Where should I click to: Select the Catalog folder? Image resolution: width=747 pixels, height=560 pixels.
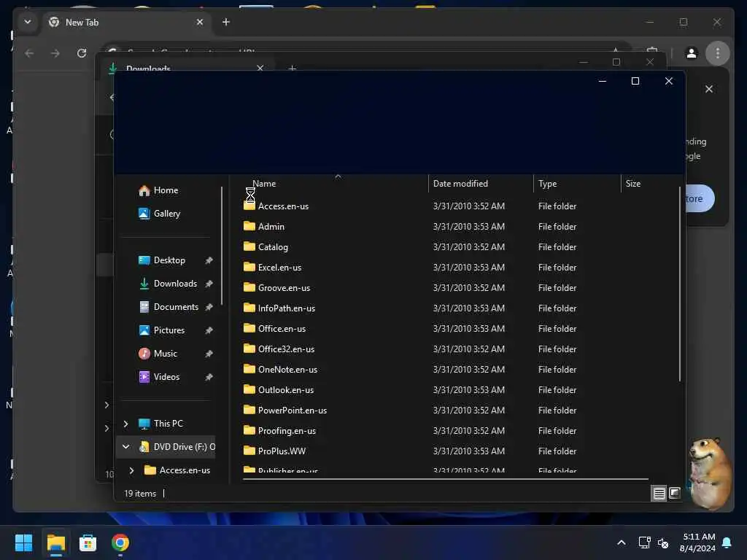273,247
